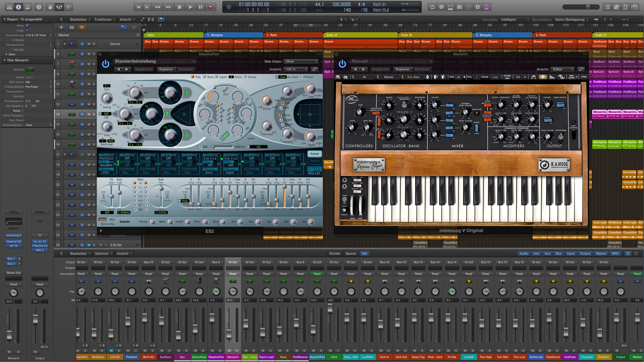Open the Scissors editors icon

pyautogui.click(x=68, y=7)
